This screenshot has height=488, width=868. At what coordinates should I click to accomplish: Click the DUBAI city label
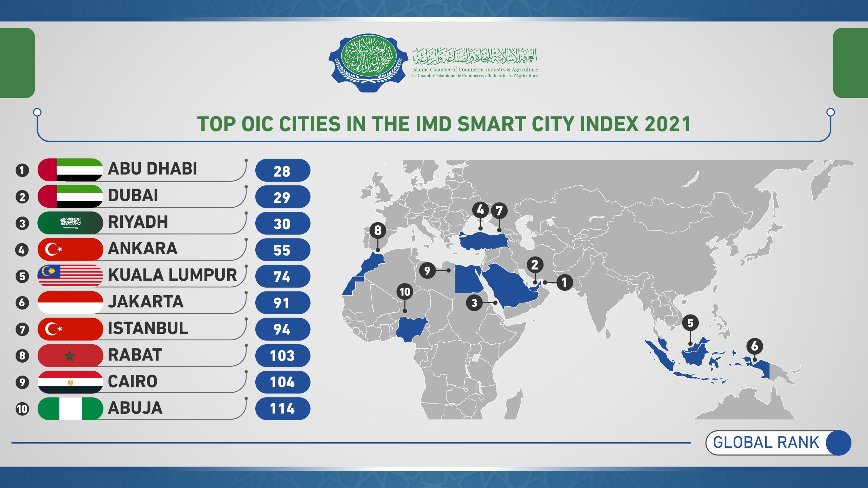click(133, 196)
